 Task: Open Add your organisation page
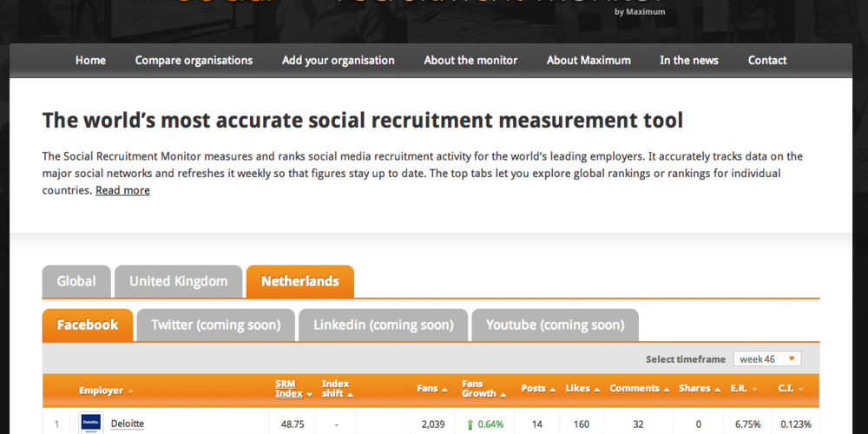pyautogui.click(x=339, y=61)
